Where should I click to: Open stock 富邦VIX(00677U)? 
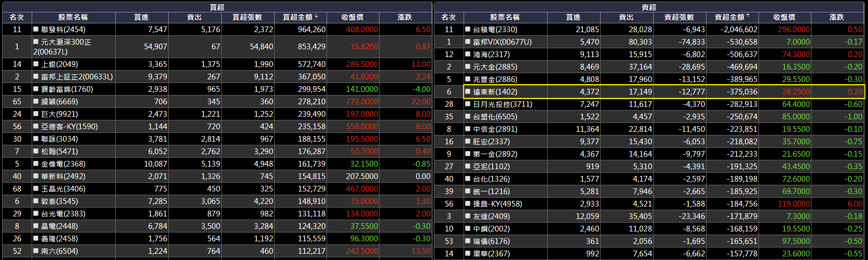pyautogui.click(x=503, y=42)
